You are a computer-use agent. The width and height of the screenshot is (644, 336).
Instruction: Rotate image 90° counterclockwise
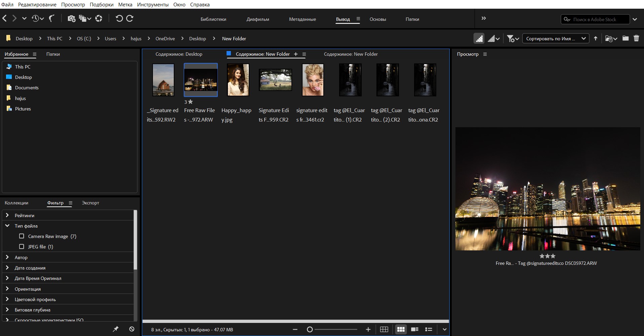pos(119,18)
